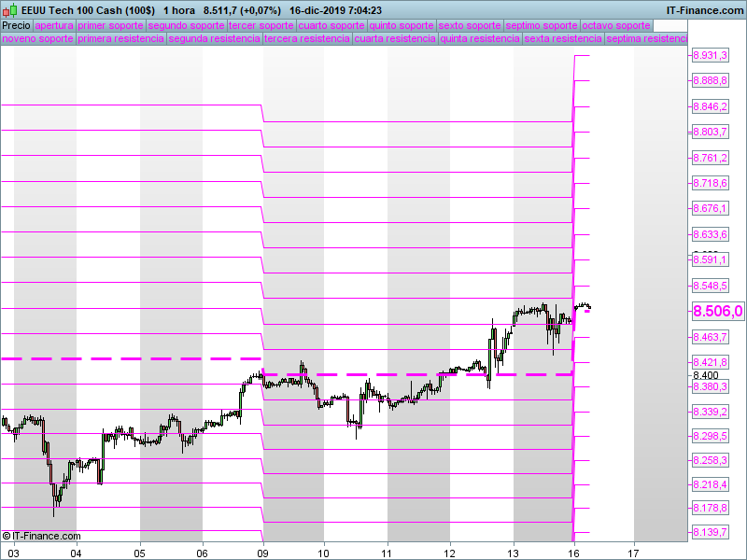Click date 06 on time axis
The width and height of the screenshot is (747, 560).
pyautogui.click(x=203, y=553)
